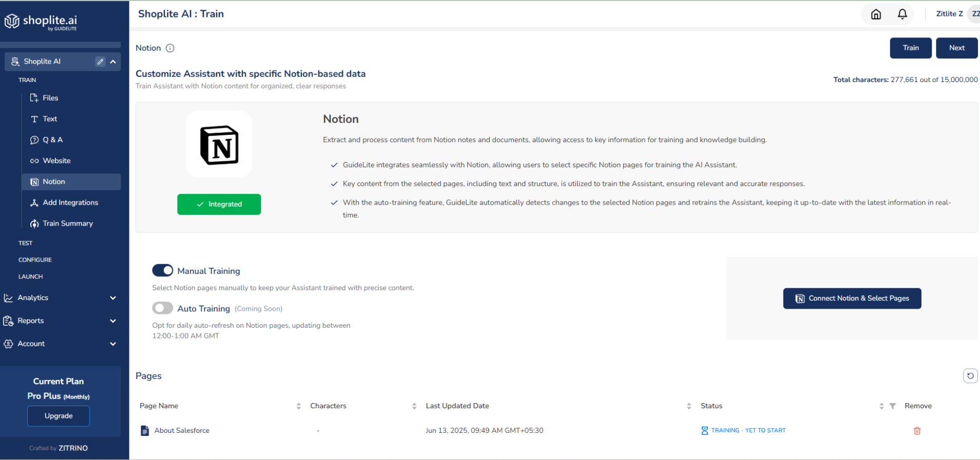Viewport: 980px width, 460px height.
Task: Sort by Page Name column
Action: 299,406
